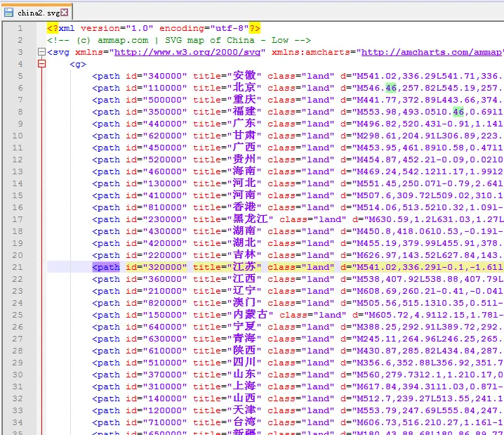Click the path data M605.72 on line 25

pyautogui.click(x=388, y=315)
